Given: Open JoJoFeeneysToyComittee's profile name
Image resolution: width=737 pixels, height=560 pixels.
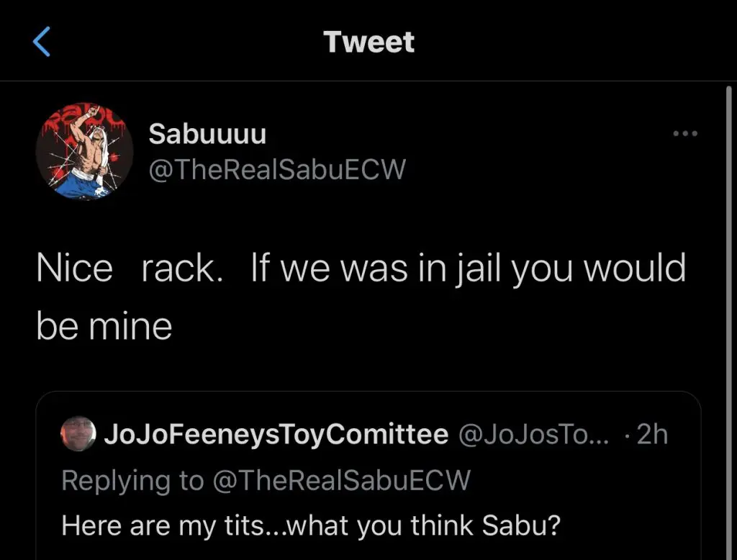Looking at the screenshot, I should [276, 435].
